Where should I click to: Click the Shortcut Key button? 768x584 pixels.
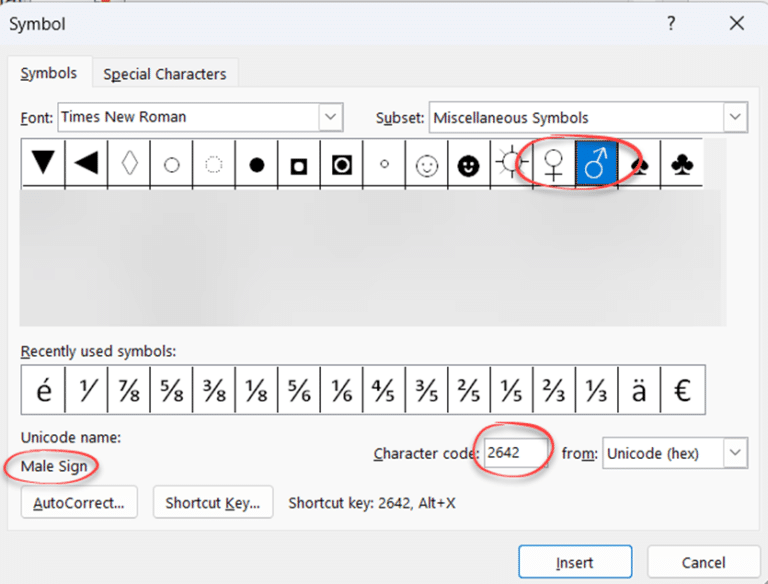(213, 503)
